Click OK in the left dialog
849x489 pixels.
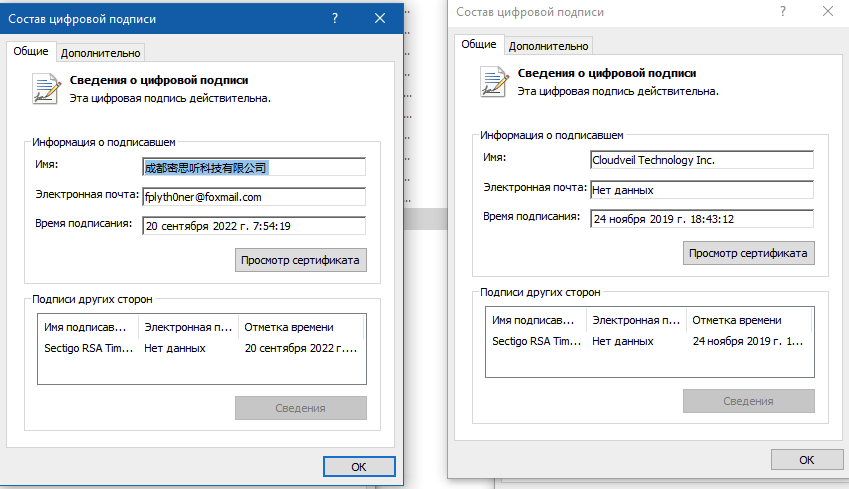[x=359, y=466]
